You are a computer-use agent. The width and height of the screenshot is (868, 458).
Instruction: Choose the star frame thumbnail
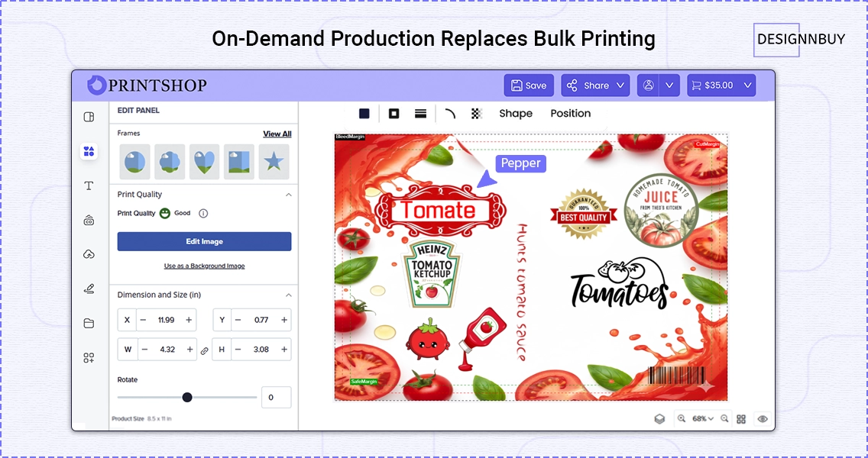(274, 162)
